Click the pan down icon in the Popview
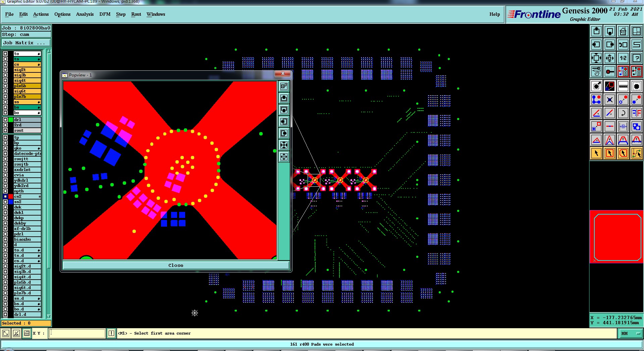 pos(284,110)
